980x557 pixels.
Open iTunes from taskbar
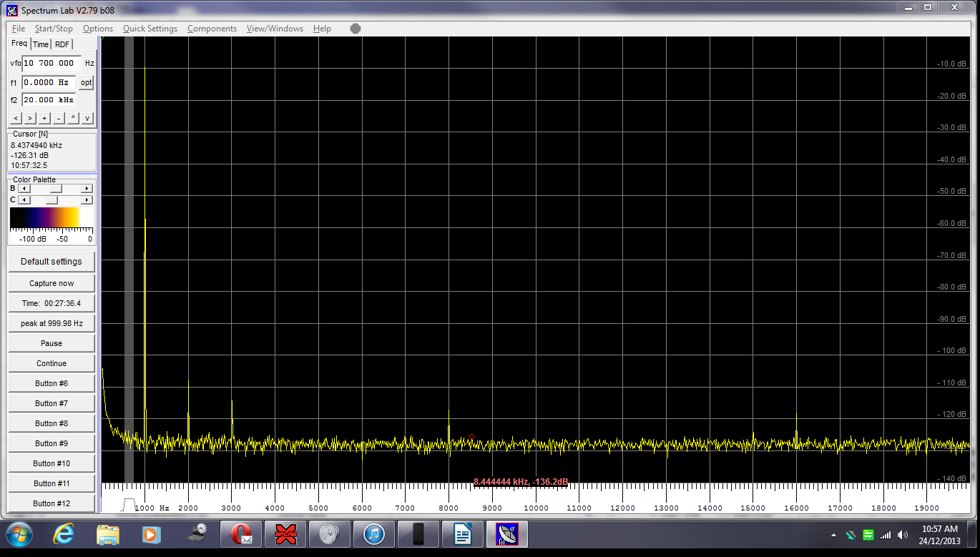[x=374, y=534]
